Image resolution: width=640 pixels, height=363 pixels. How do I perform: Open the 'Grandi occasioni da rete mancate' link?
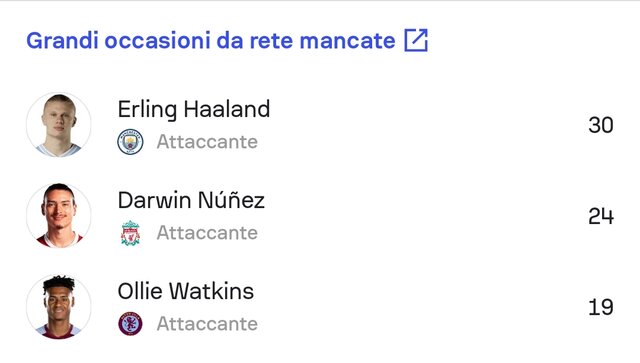click(x=211, y=40)
